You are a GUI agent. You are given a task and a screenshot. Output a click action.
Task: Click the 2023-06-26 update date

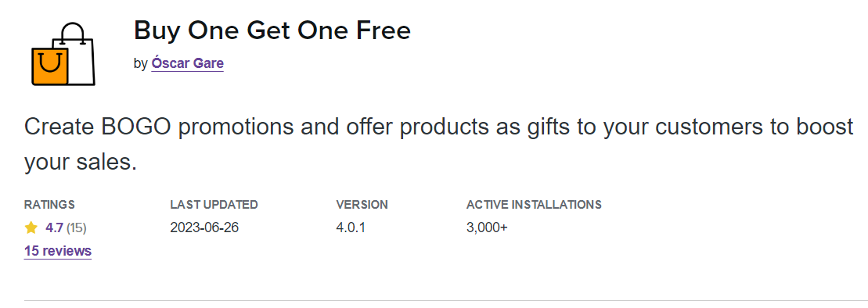tap(204, 227)
